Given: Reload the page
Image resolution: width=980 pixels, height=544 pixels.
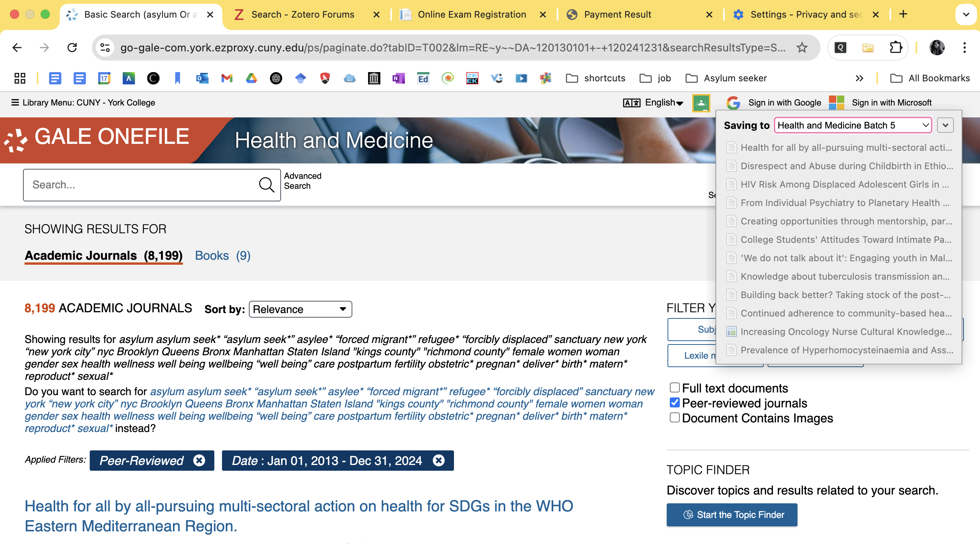Looking at the screenshot, I should click(x=72, y=48).
